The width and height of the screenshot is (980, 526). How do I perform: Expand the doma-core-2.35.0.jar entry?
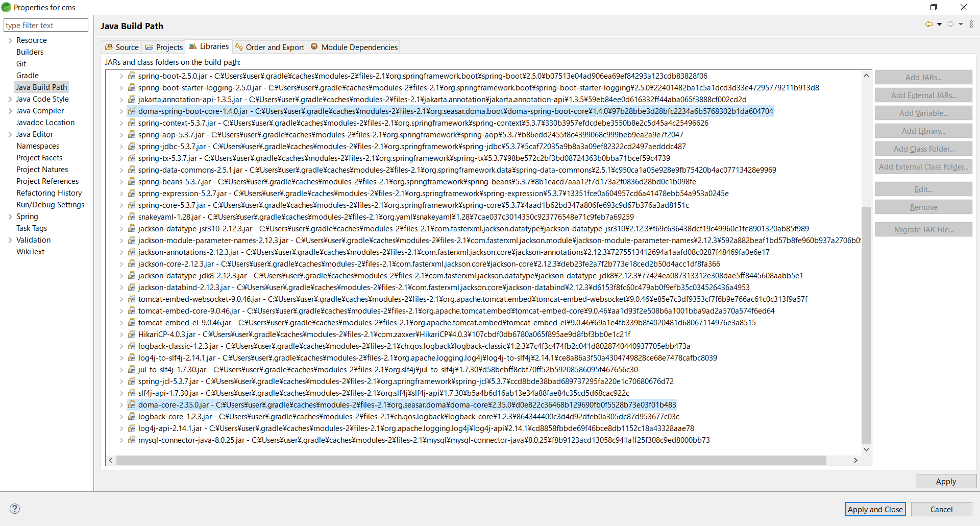pos(121,405)
